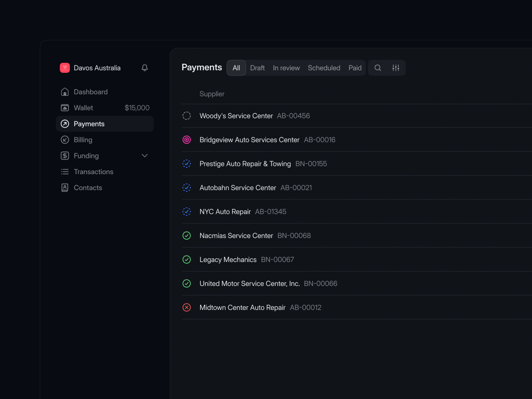Image resolution: width=532 pixels, height=399 pixels.
Task: Click the notification bell icon
Action: click(145, 68)
